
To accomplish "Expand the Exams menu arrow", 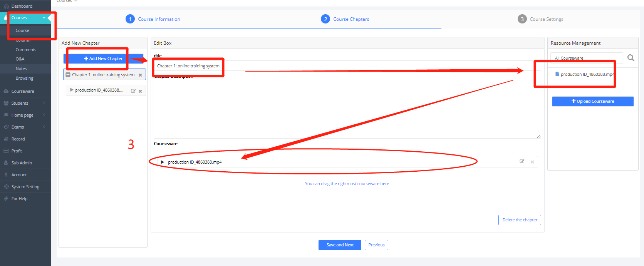I will tap(44, 127).
